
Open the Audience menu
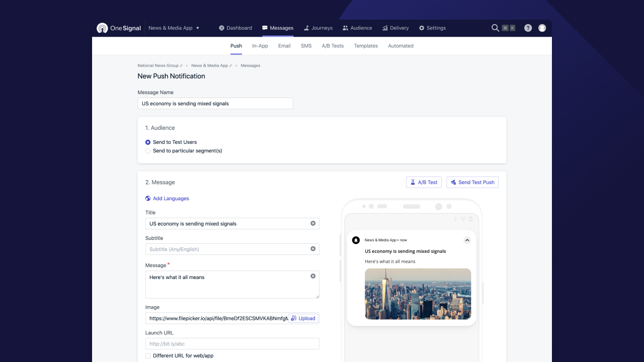357,28
